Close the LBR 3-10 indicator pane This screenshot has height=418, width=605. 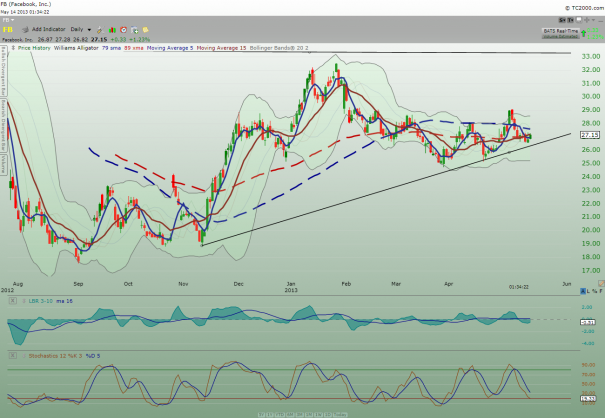coord(13,301)
